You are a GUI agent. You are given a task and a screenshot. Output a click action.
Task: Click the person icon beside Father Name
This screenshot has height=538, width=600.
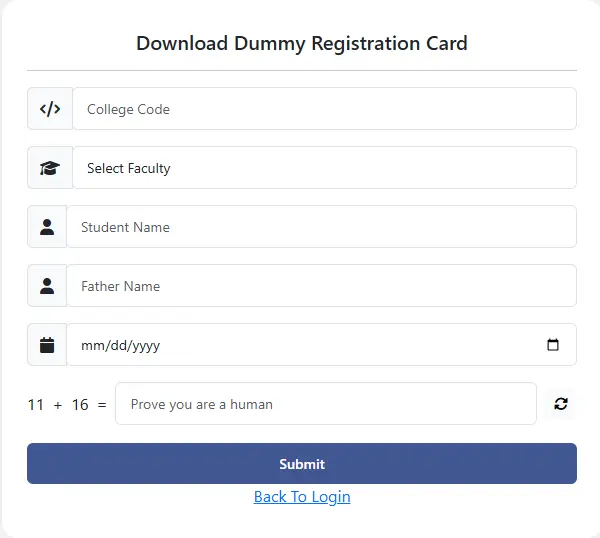[x=47, y=286]
